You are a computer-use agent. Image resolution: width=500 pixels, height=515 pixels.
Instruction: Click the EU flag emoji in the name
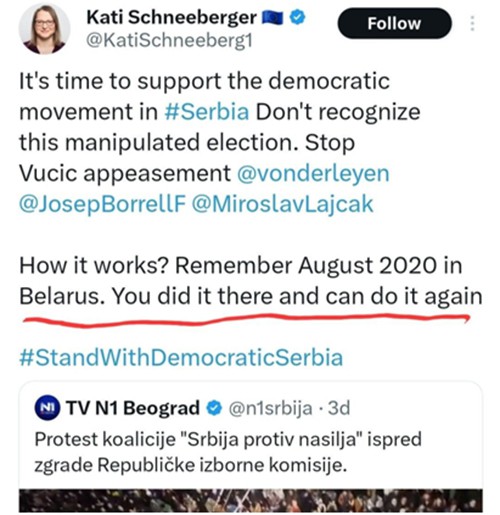272,18
